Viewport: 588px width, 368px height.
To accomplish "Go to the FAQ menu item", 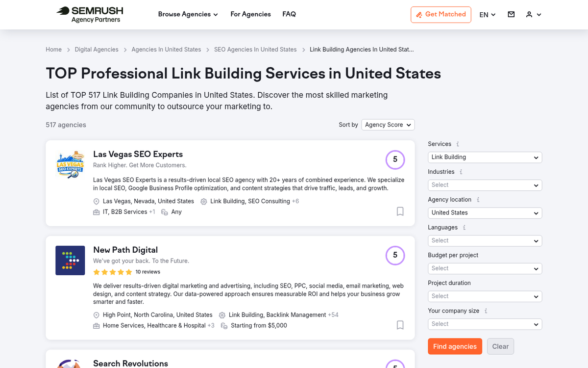I will point(289,14).
